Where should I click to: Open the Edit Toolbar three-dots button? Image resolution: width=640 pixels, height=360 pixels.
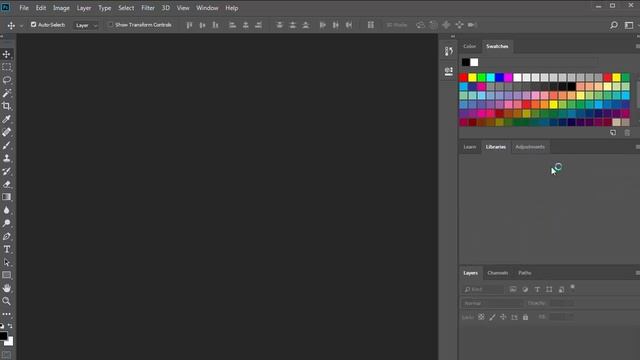(7, 314)
